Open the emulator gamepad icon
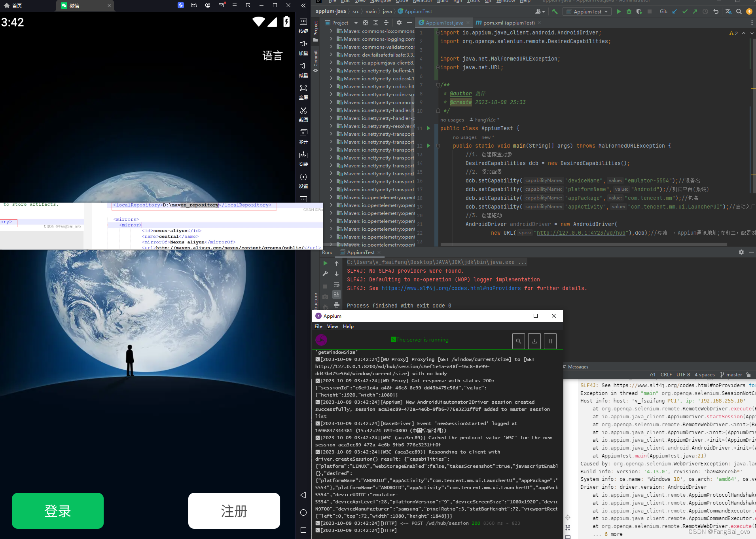756x539 pixels. point(194,5)
